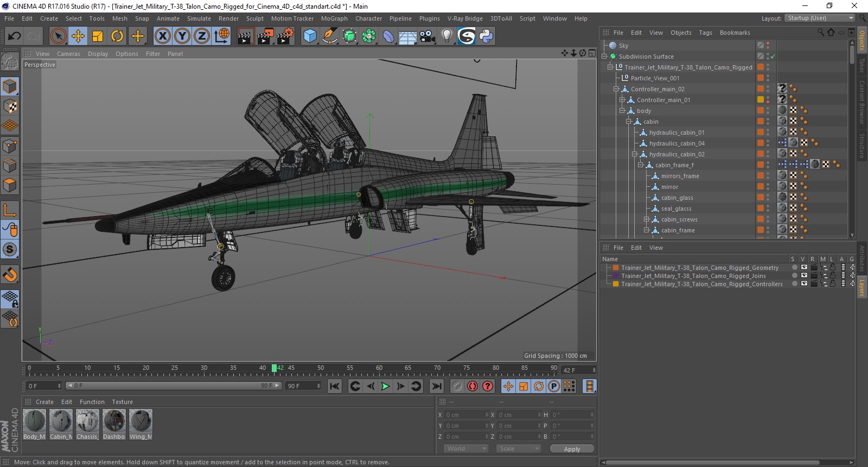Click the Controllers layer color swatch
Viewport: 868px width, 467px height.
tap(616, 284)
